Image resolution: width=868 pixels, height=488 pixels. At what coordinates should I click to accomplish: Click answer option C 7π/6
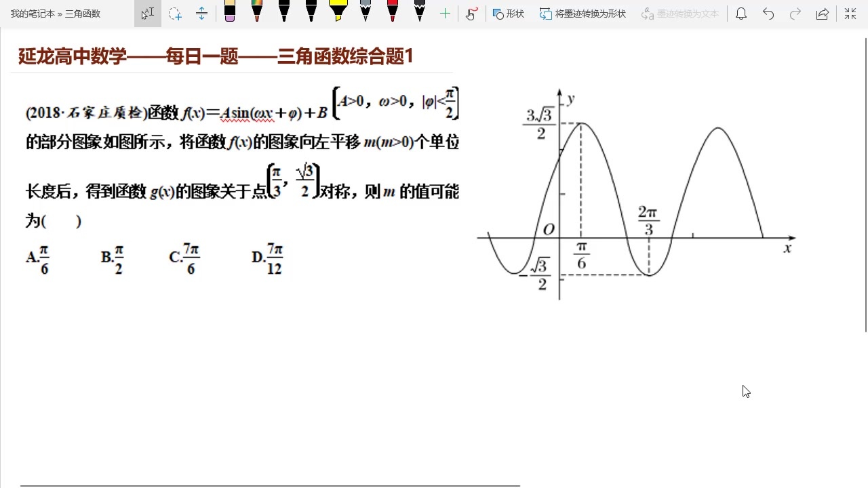click(x=184, y=258)
